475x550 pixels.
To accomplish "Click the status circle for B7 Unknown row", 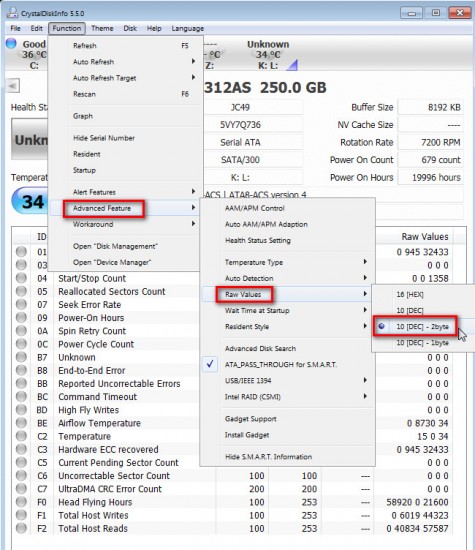I will point(21,357).
